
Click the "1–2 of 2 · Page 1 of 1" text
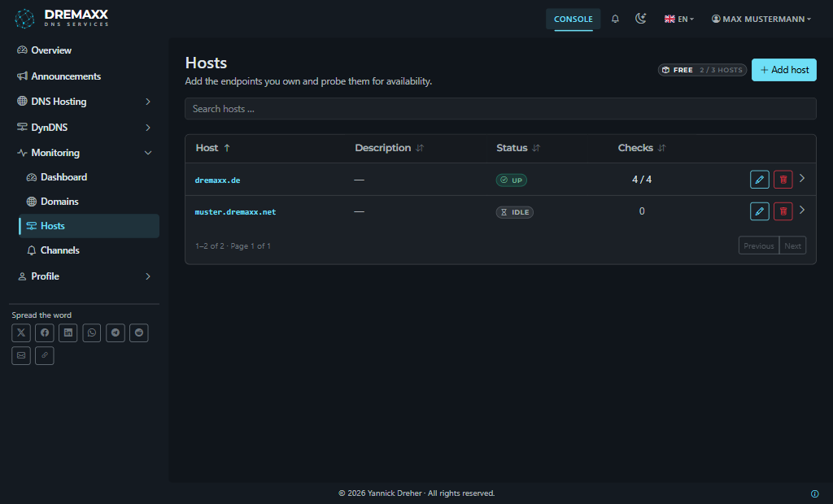pos(233,245)
